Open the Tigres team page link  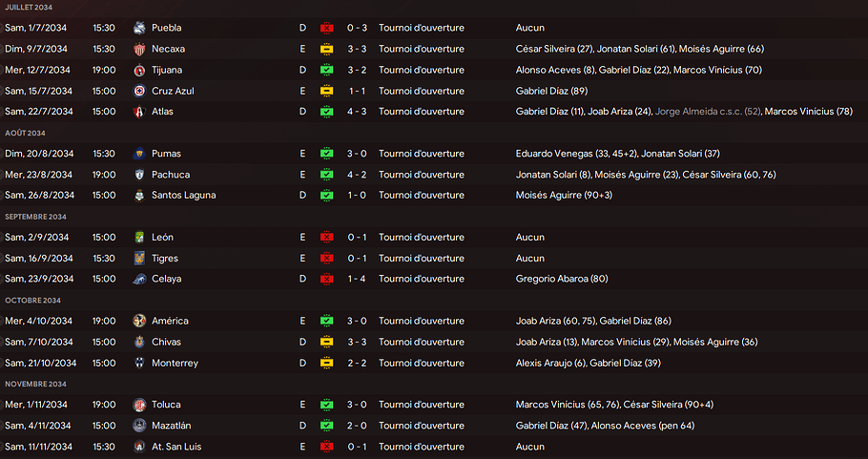coord(164,259)
